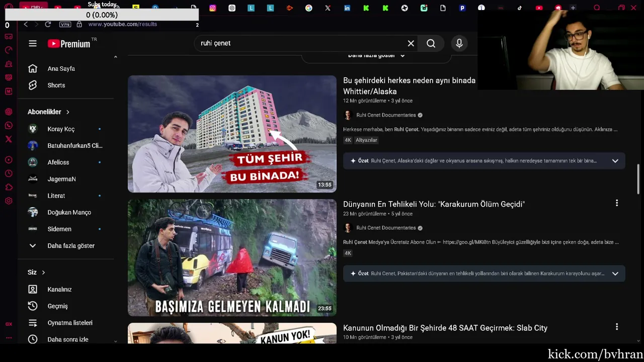Open the Siz section arrow
The height and width of the screenshot is (362, 644).
click(43, 272)
